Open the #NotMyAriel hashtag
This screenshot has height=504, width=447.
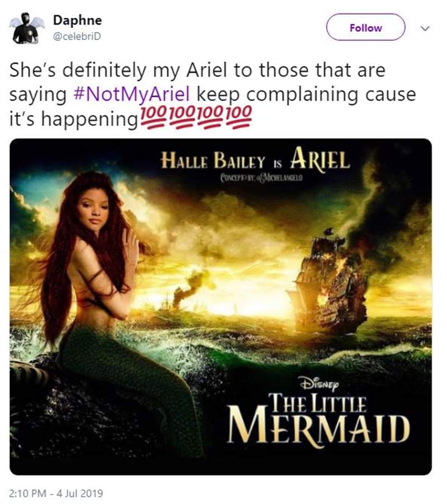[x=132, y=94]
